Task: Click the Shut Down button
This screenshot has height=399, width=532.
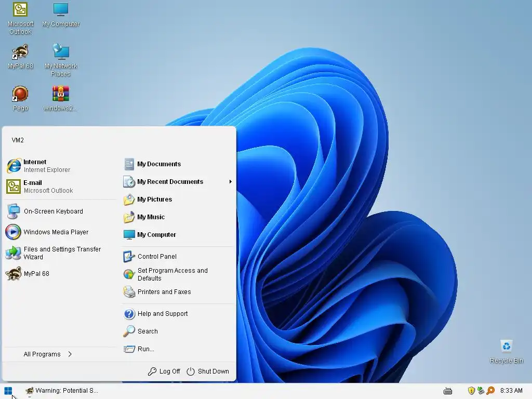Action: click(208, 371)
